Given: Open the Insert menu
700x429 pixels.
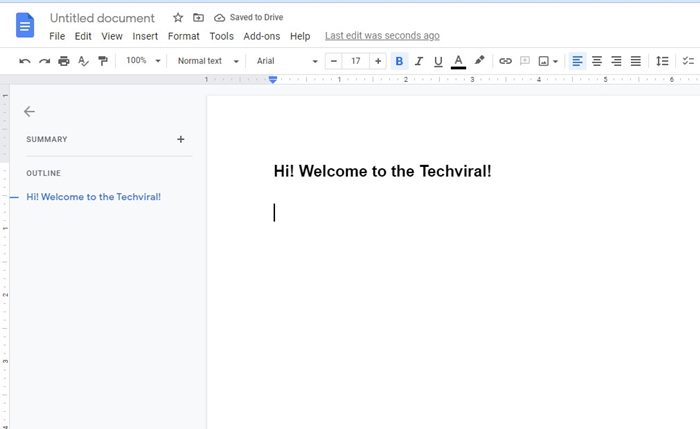Looking at the screenshot, I should point(145,36).
